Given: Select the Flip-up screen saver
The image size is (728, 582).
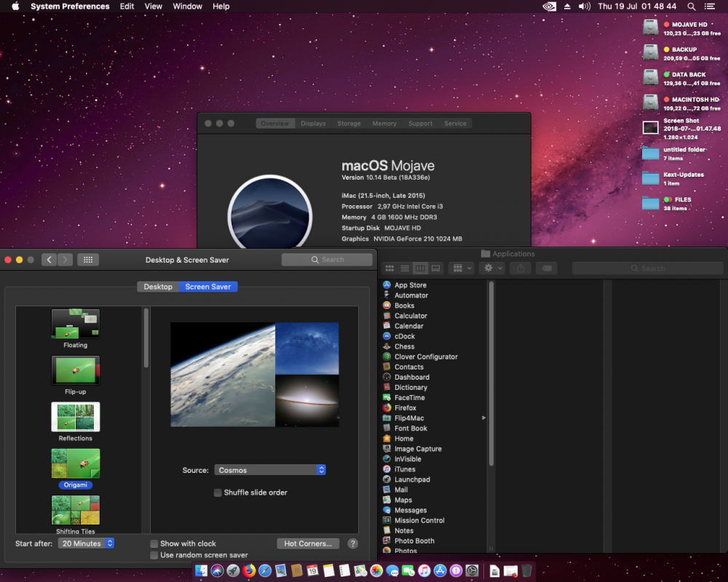Looking at the screenshot, I should click(x=76, y=375).
